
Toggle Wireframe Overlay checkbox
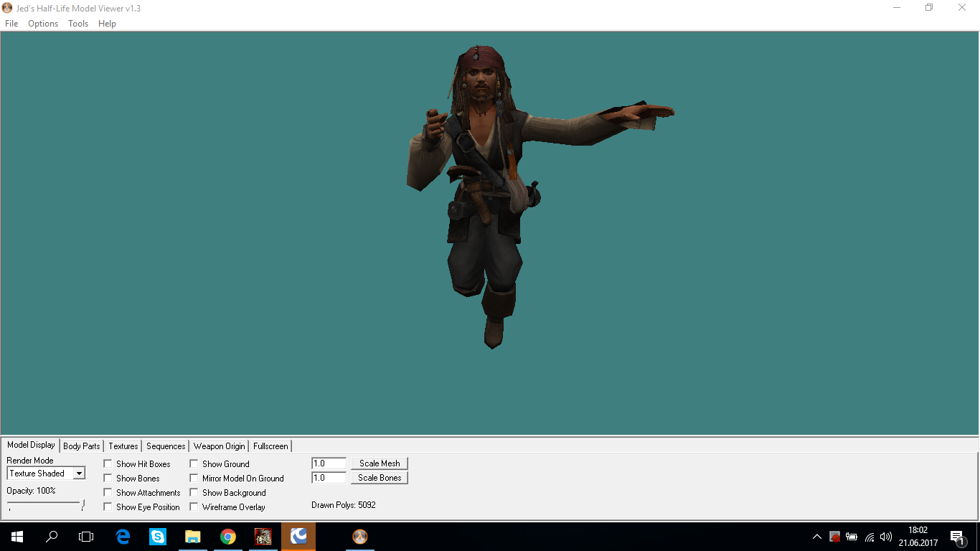[x=194, y=507]
